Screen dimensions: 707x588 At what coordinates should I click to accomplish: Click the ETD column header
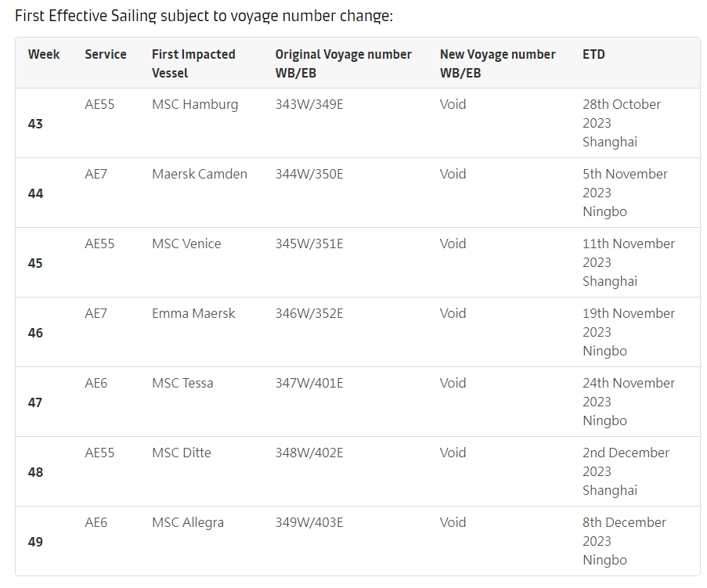pos(593,54)
